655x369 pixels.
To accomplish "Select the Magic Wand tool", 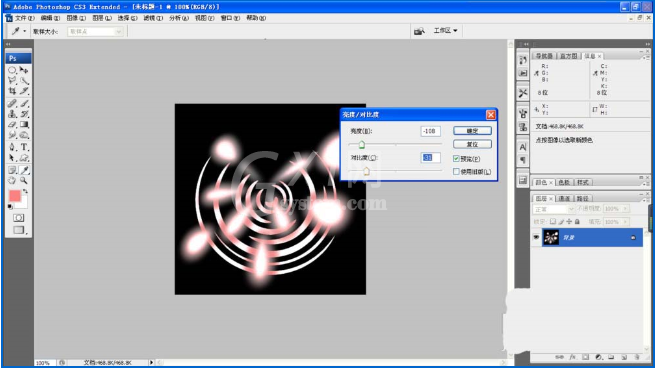I will pyautogui.click(x=24, y=81).
